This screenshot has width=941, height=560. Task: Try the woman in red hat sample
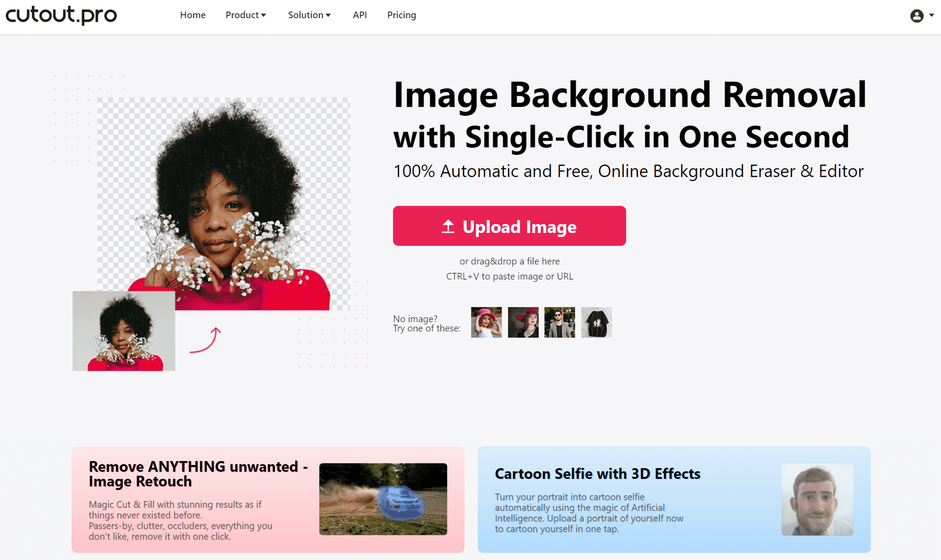click(x=523, y=322)
